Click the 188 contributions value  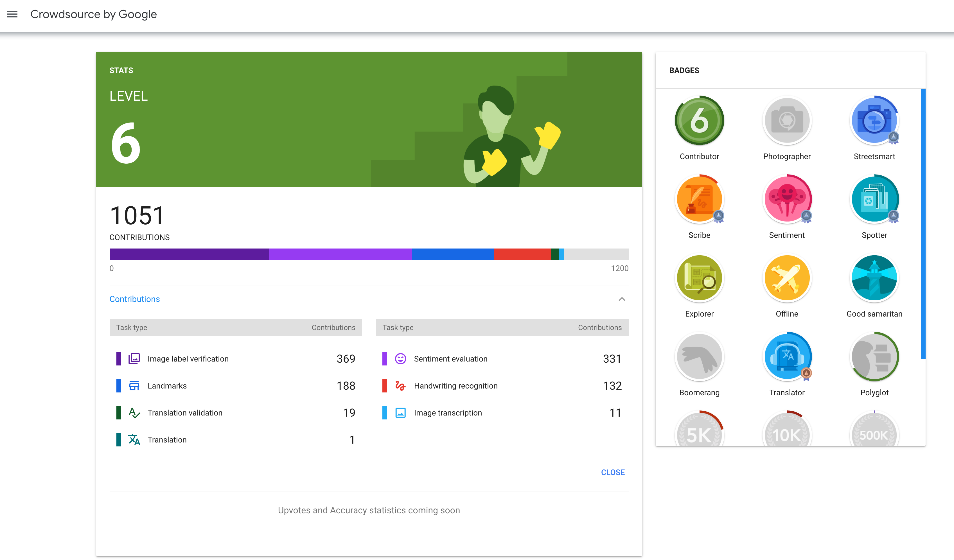pos(346,385)
